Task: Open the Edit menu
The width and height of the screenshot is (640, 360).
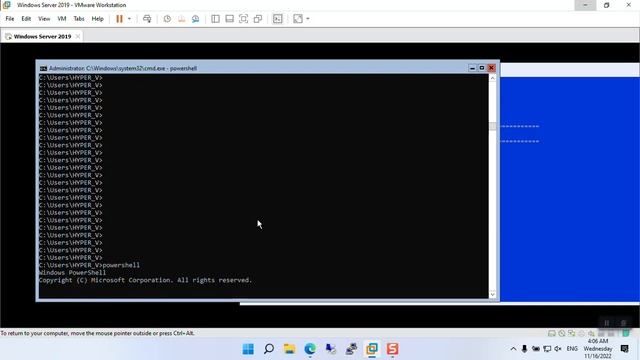Action: (x=26, y=19)
